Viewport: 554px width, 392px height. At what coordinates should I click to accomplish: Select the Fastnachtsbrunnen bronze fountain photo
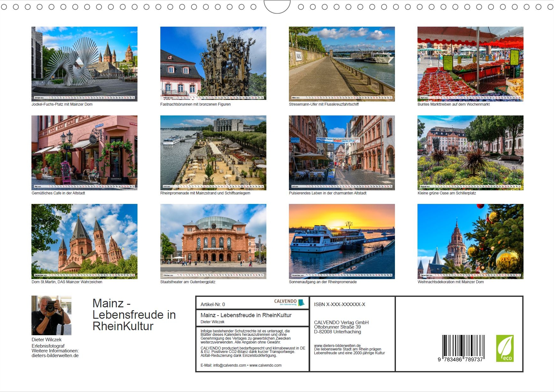(x=213, y=64)
